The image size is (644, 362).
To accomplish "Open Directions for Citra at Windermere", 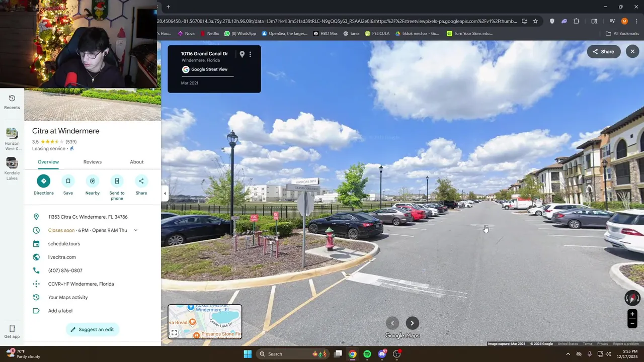I will [x=43, y=181].
